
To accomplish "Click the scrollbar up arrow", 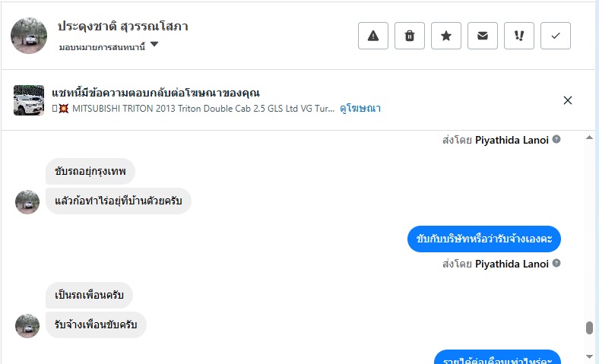I will [x=589, y=138].
